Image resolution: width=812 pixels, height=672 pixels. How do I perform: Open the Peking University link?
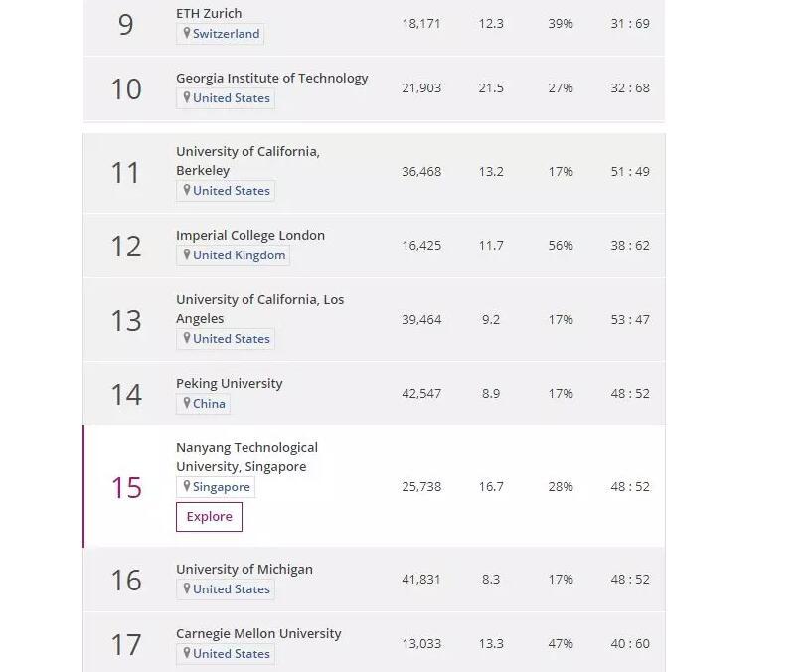(230, 383)
